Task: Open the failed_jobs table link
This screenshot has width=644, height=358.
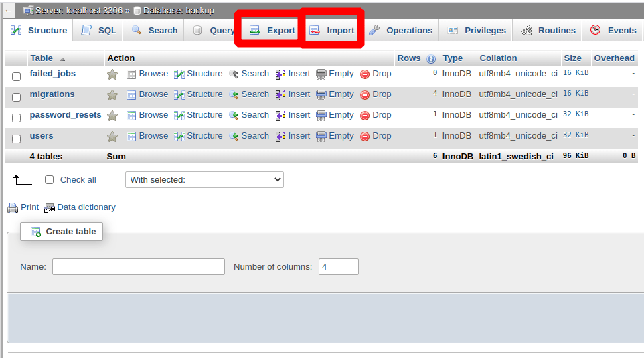Action: (x=53, y=74)
